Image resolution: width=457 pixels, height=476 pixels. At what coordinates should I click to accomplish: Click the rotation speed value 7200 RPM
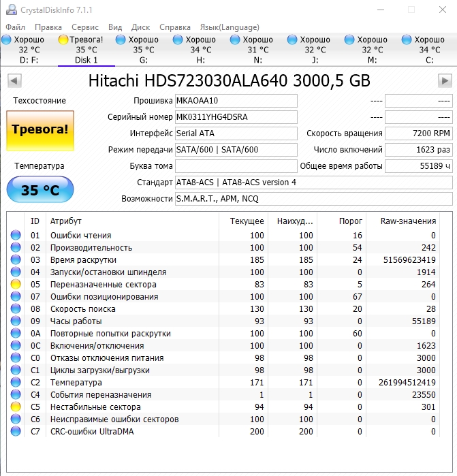click(x=419, y=133)
